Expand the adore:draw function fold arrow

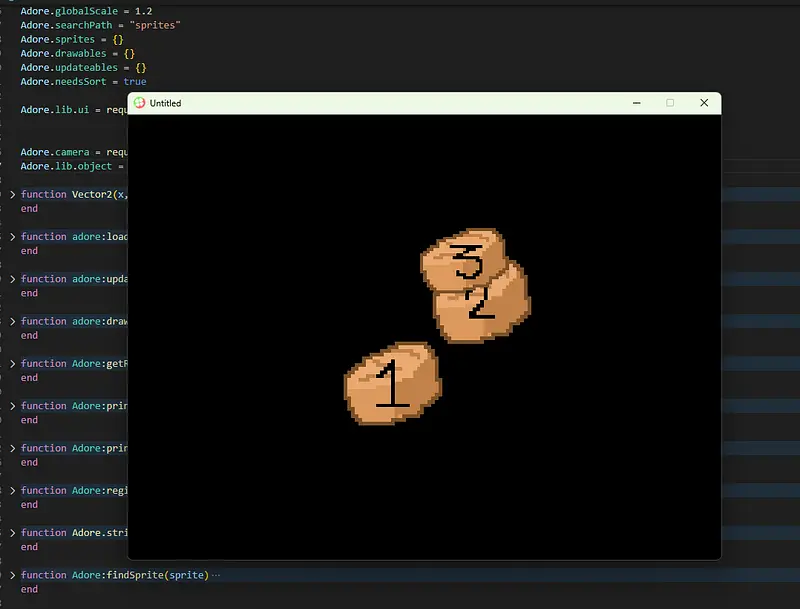(x=12, y=321)
